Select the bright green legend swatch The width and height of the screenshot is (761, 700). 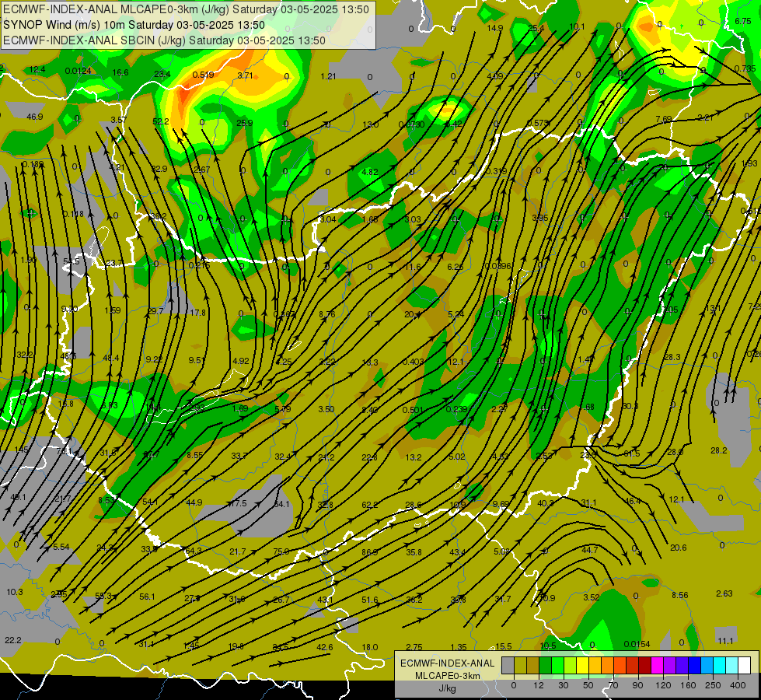coord(557,665)
